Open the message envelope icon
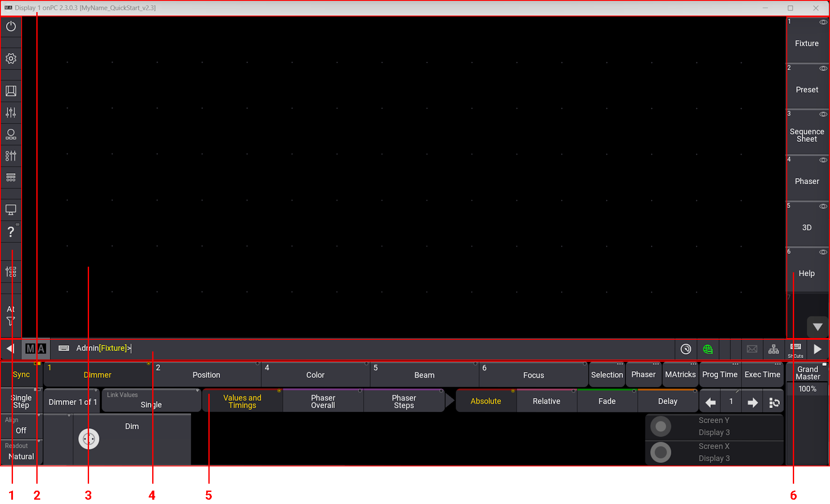Viewport: 830px width, 504px height. pos(752,349)
